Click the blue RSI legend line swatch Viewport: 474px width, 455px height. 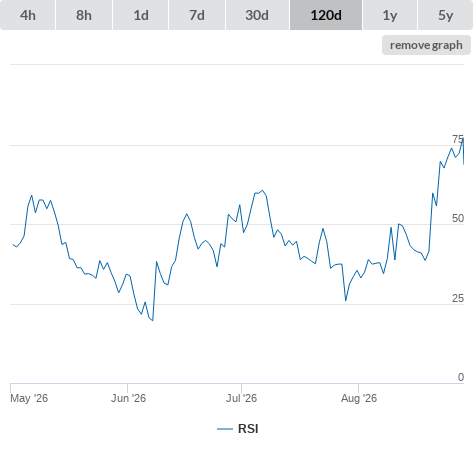pyautogui.click(x=225, y=429)
